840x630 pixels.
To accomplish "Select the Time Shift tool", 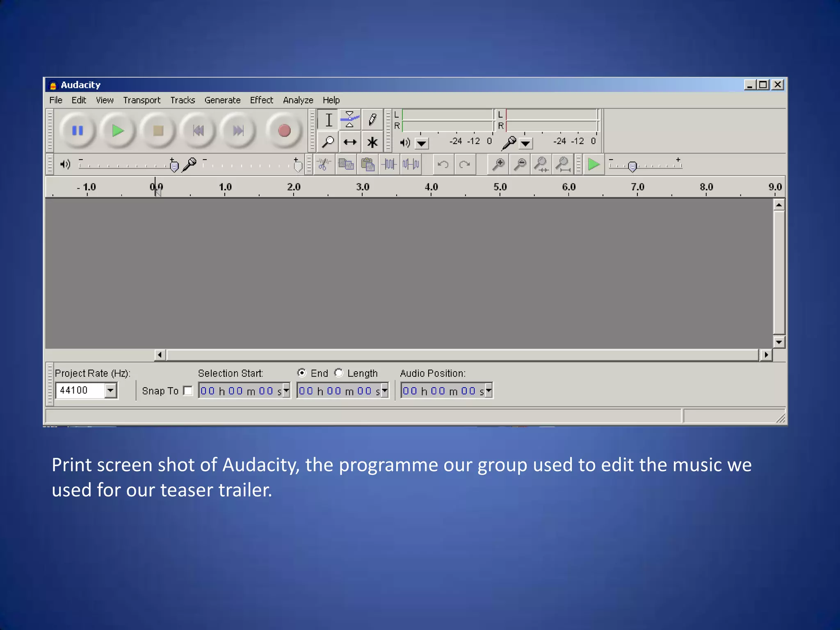I will click(350, 142).
